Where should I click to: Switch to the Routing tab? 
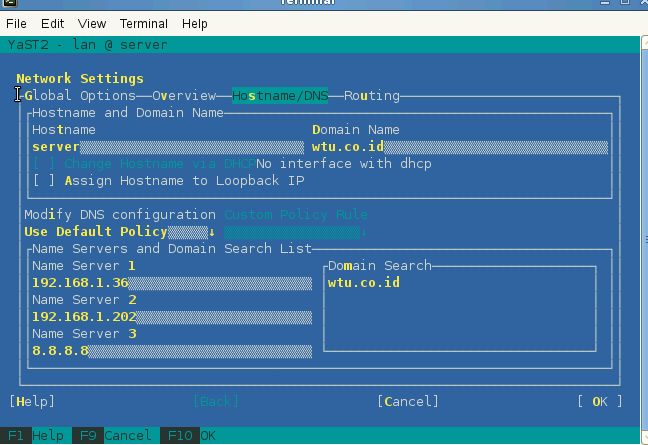pos(372,96)
